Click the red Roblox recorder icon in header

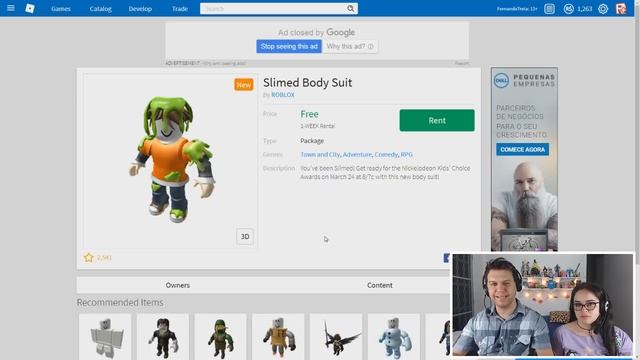tap(621, 9)
